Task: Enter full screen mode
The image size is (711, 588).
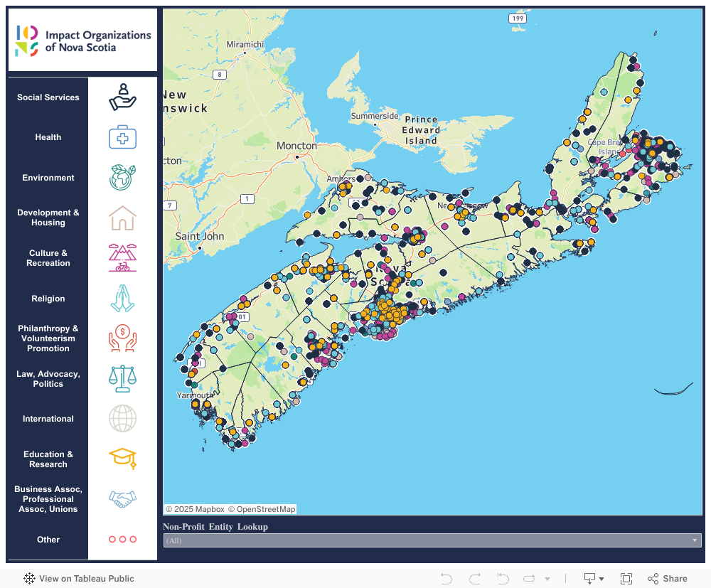Action: click(x=626, y=579)
